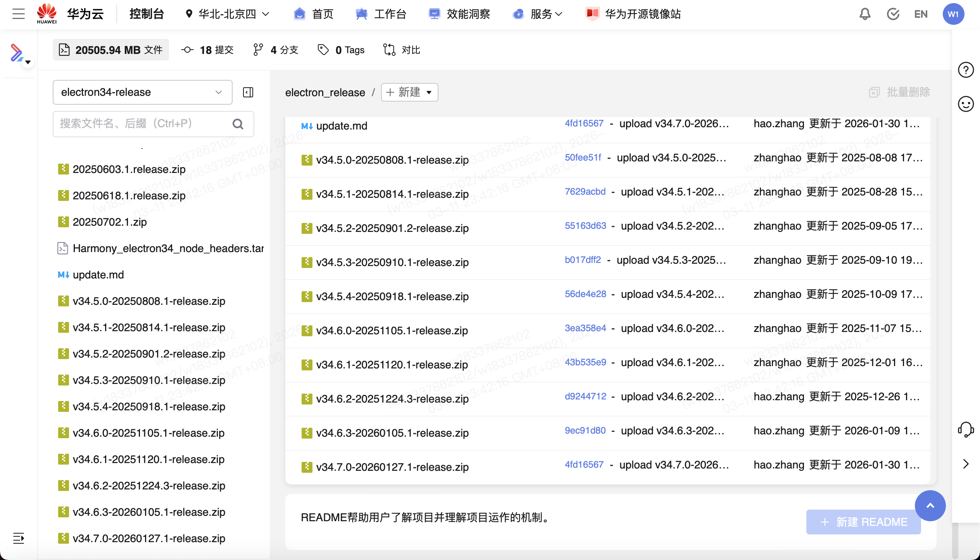Screen dimensions: 980x560
Task: Expand the right side panel chevron
Action: pos(966,464)
